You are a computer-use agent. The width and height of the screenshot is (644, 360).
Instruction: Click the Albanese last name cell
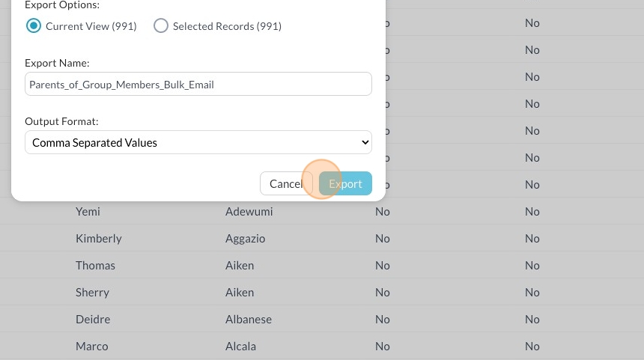[248, 320]
